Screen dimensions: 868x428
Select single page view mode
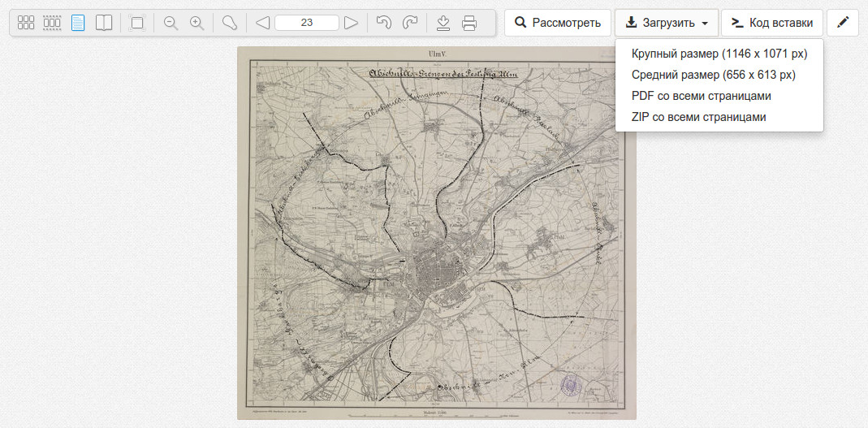tap(78, 23)
